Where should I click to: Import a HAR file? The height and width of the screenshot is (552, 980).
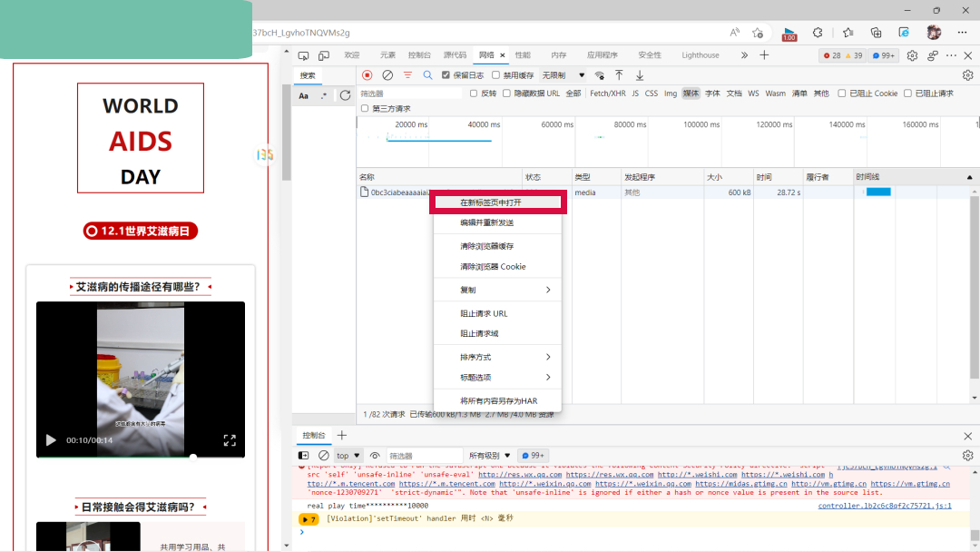tap(619, 74)
